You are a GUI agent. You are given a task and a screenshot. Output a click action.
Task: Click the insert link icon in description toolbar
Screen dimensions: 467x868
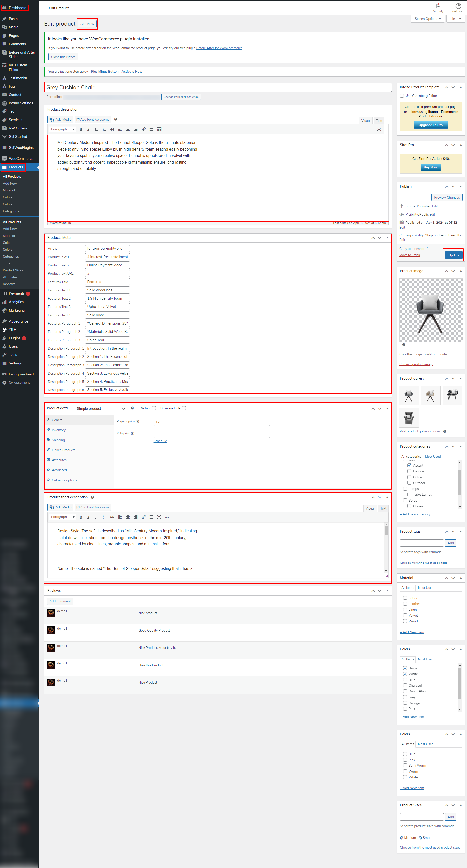click(x=144, y=129)
